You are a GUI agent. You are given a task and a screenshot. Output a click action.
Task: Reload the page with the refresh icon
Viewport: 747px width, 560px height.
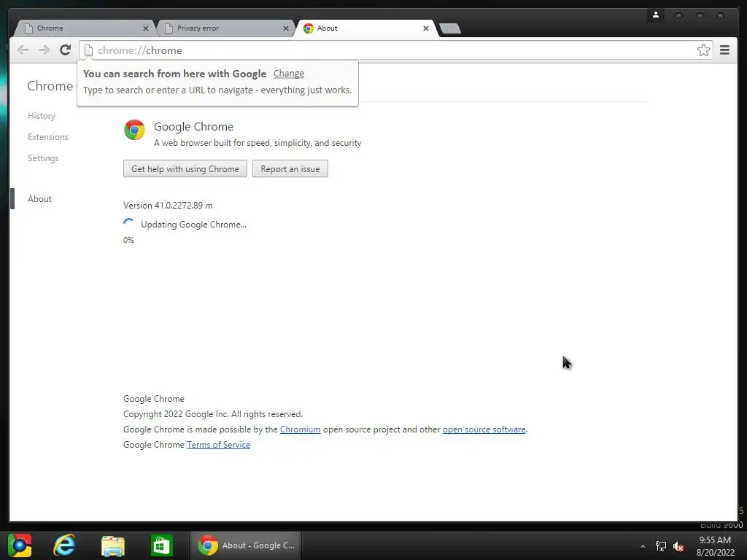click(x=65, y=50)
